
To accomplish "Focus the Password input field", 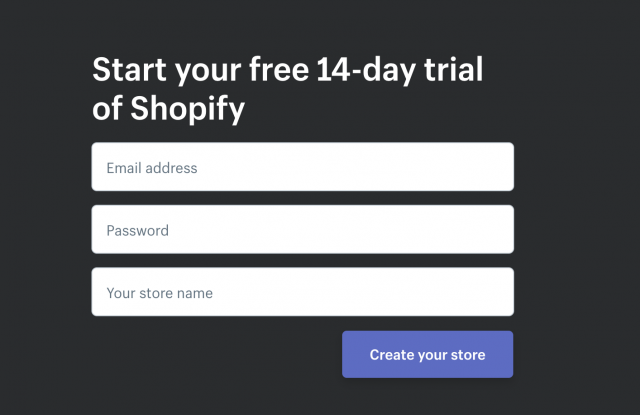I will [302, 229].
